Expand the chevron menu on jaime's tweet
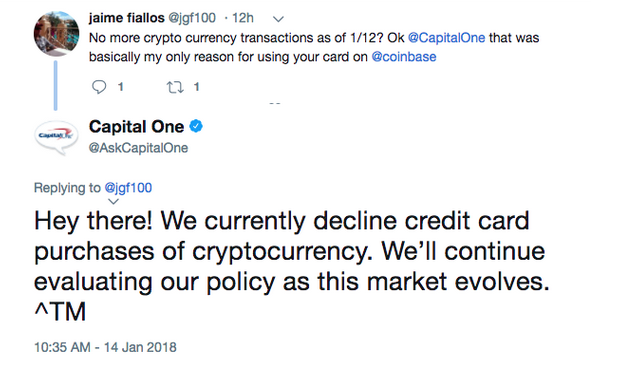This screenshot has height=384, width=639. (278, 19)
